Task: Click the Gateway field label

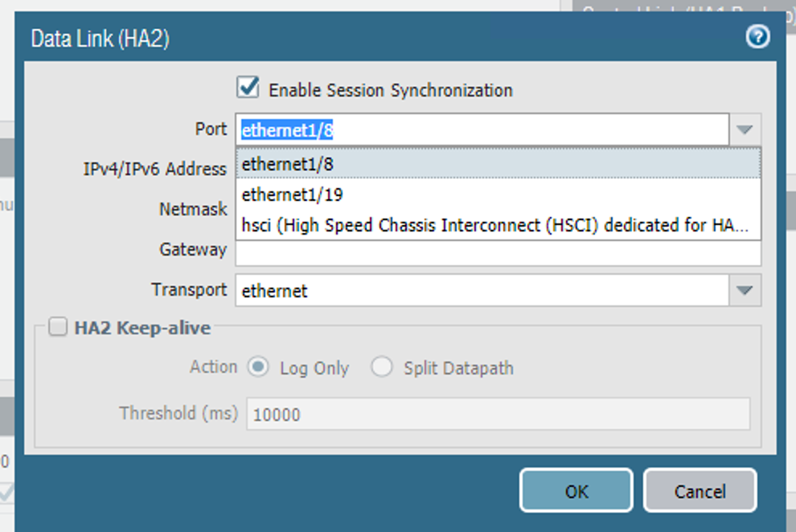Action: [193, 250]
